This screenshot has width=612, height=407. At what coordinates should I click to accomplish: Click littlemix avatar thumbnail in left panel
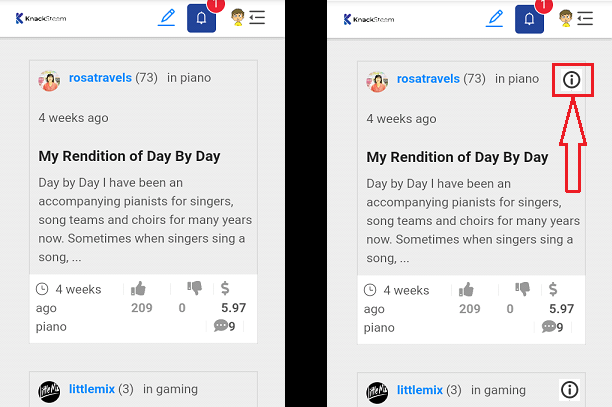tap(49, 392)
